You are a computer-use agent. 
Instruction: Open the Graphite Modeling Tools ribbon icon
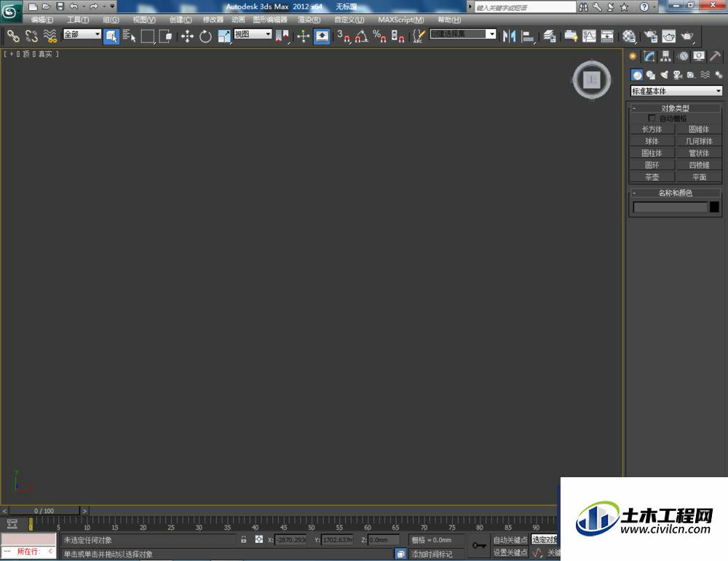coord(571,36)
